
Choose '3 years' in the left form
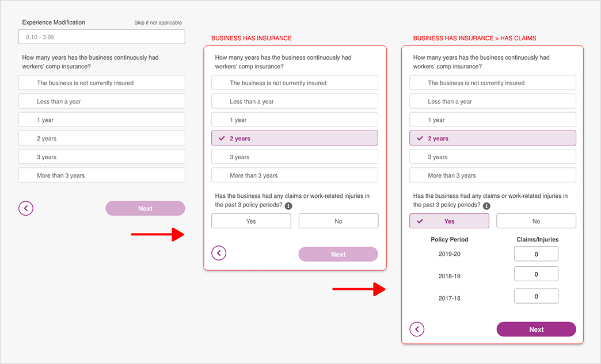tap(102, 156)
